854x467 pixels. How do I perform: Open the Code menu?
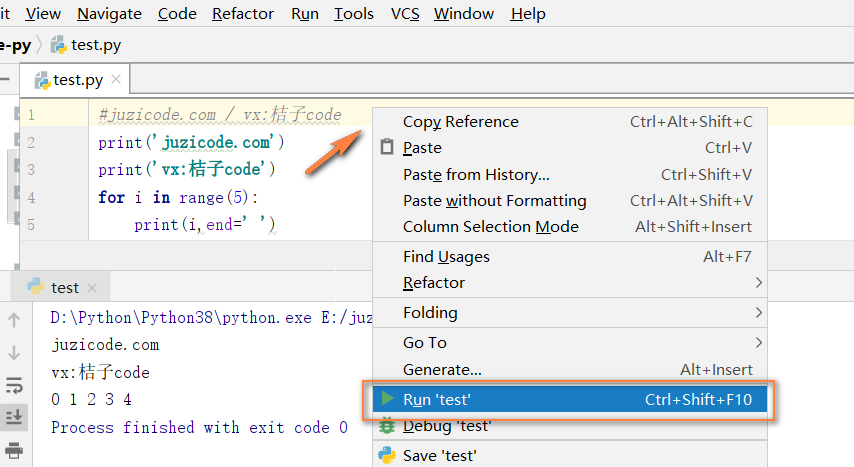coord(177,14)
